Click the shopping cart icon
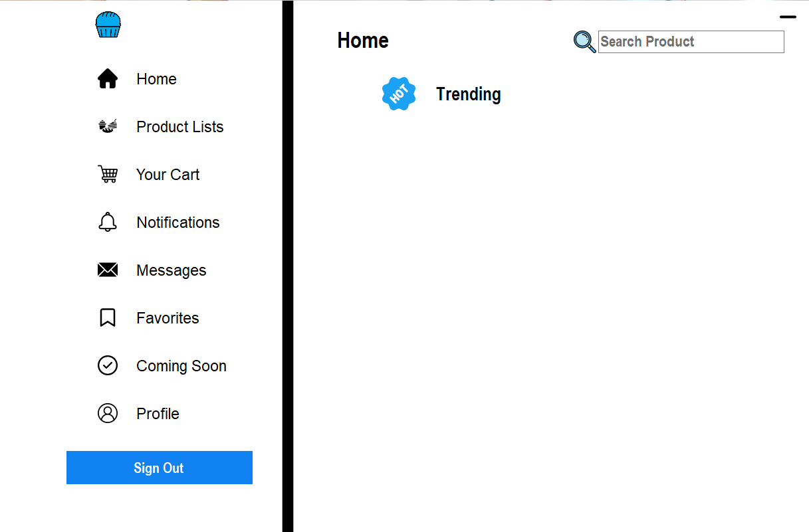809x532 pixels. pos(108,174)
